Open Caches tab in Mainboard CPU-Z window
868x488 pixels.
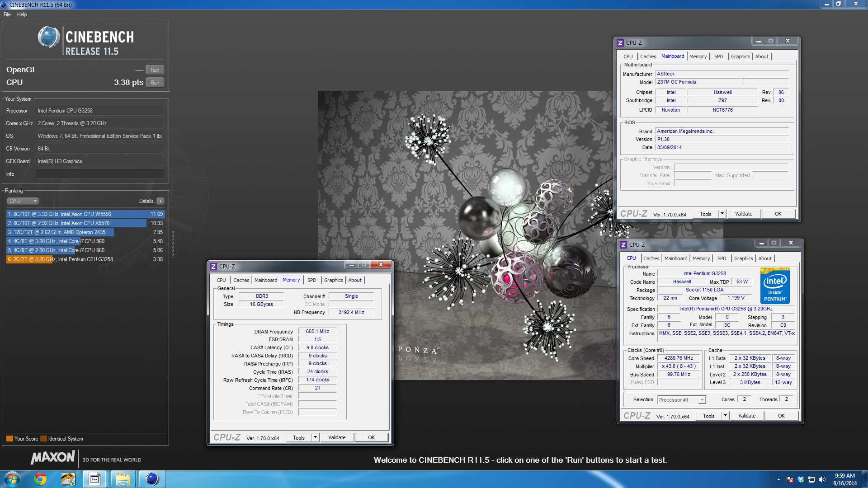648,56
